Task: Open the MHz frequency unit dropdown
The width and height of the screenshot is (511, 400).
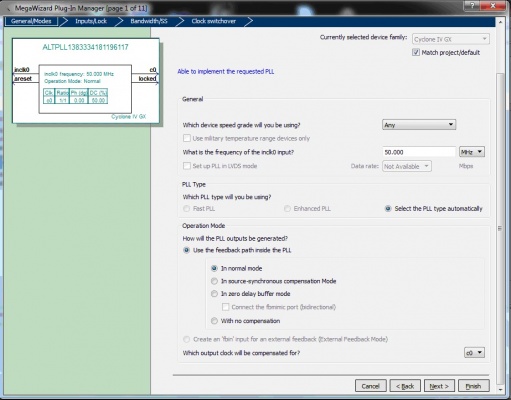Action: point(472,152)
